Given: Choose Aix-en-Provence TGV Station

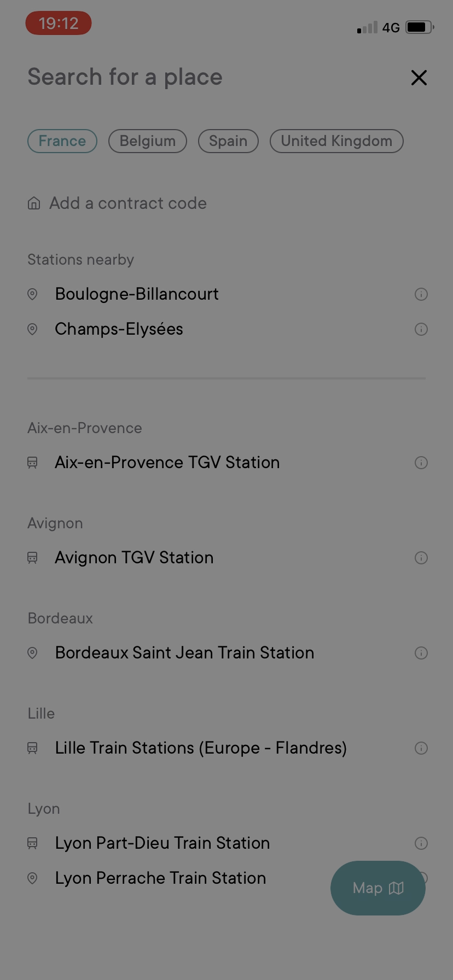Looking at the screenshot, I should point(167,463).
